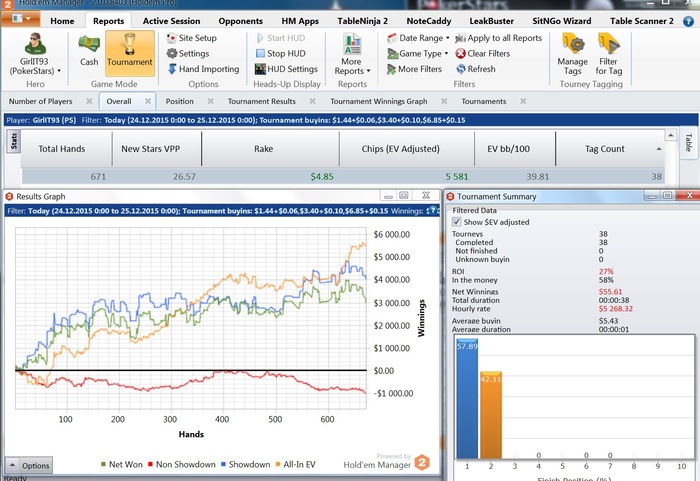Click the Net Won legend entry
Viewport: 700px width, 481px height.
[x=122, y=464]
